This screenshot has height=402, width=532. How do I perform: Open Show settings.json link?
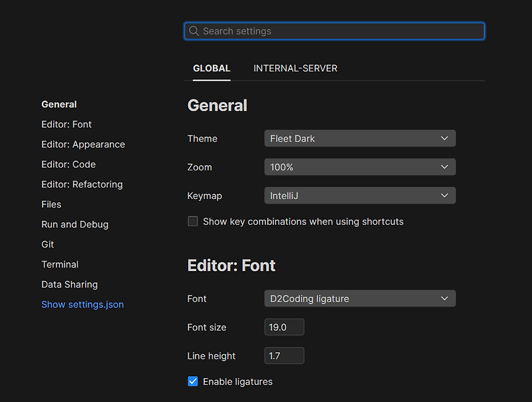tap(82, 304)
